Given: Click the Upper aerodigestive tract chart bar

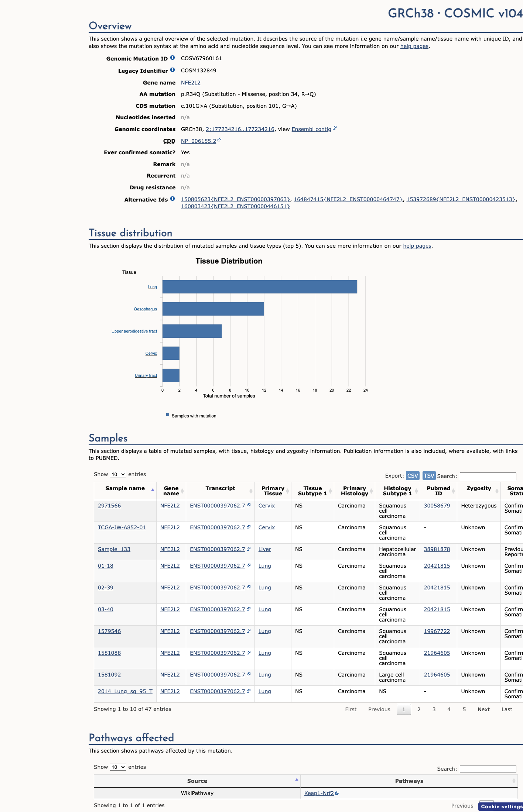Looking at the screenshot, I should (192, 331).
